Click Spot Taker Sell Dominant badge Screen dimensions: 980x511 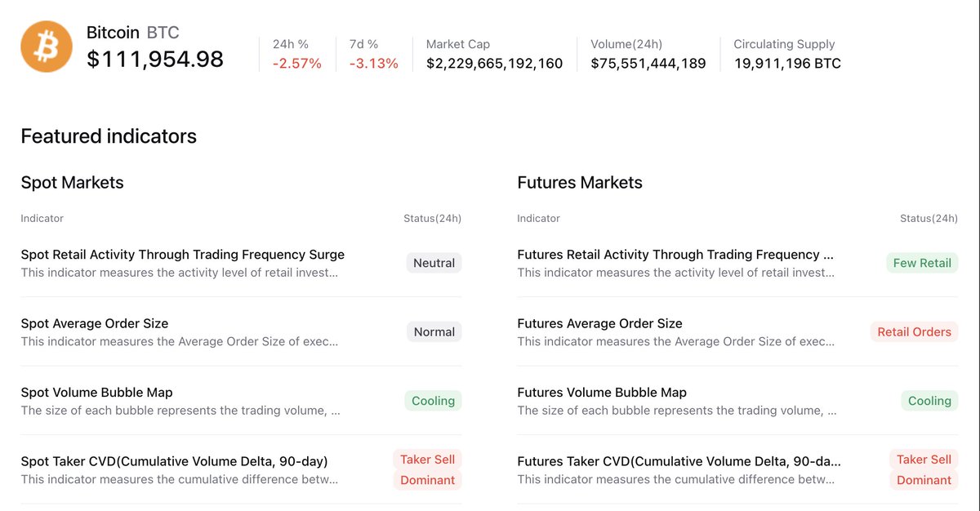click(427, 469)
